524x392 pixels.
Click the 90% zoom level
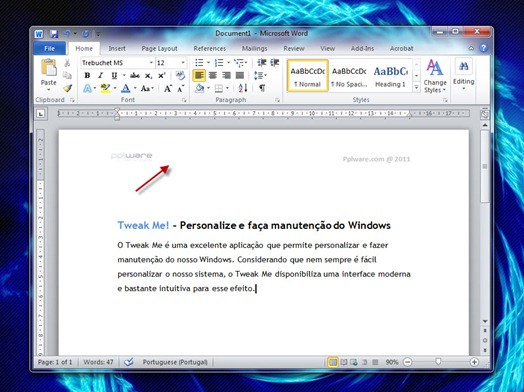pos(392,362)
